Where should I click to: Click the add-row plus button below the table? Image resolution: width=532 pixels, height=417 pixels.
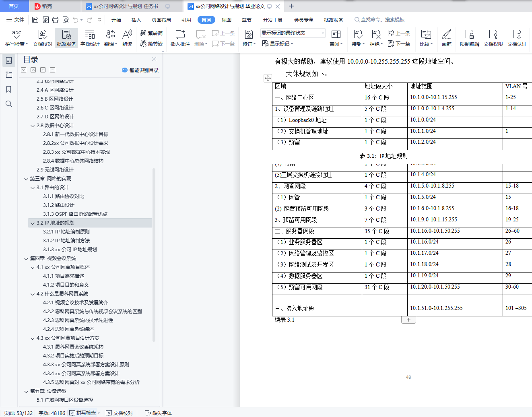click(408, 320)
